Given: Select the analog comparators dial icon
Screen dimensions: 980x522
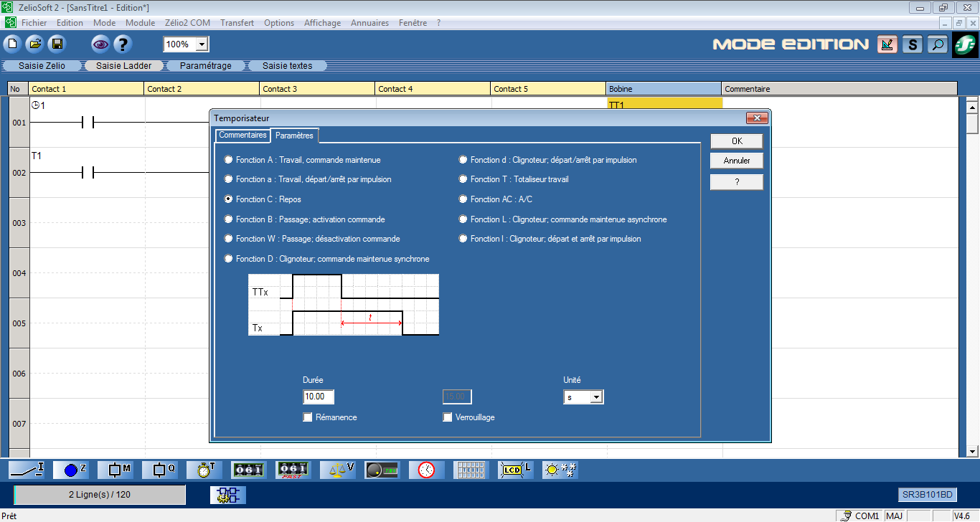Looking at the screenshot, I should click(383, 470).
